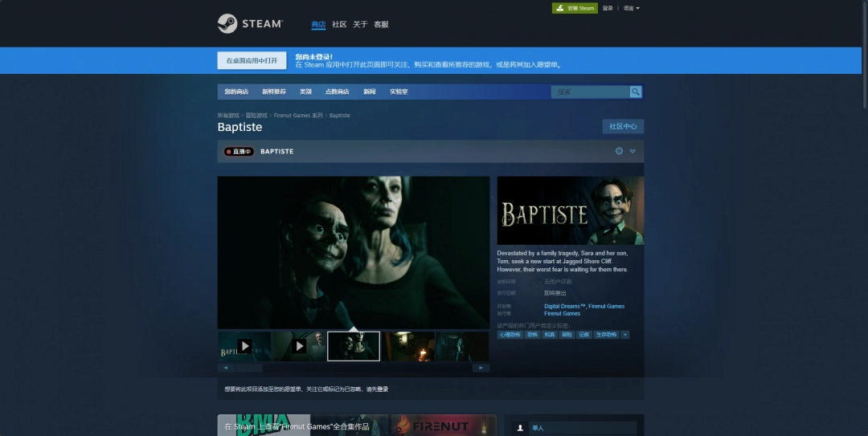The width and height of the screenshot is (868, 436).
Task: Open the 语言 language dropdown
Action: pyautogui.click(x=631, y=8)
